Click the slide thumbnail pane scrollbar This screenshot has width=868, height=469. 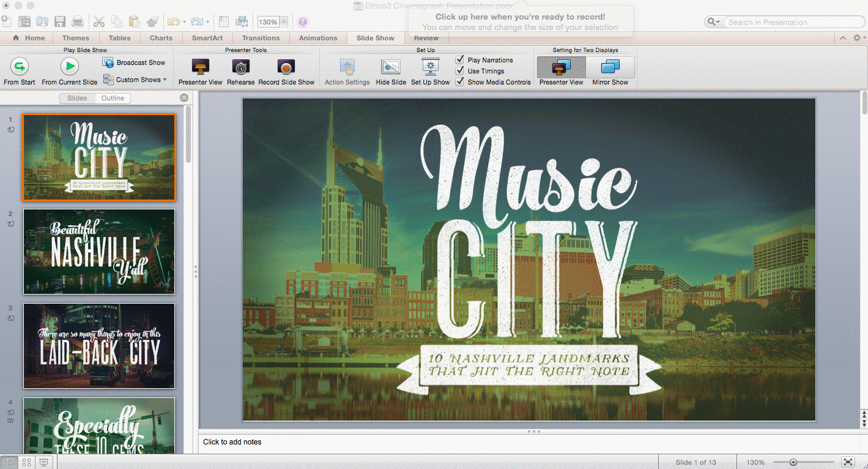(188, 135)
